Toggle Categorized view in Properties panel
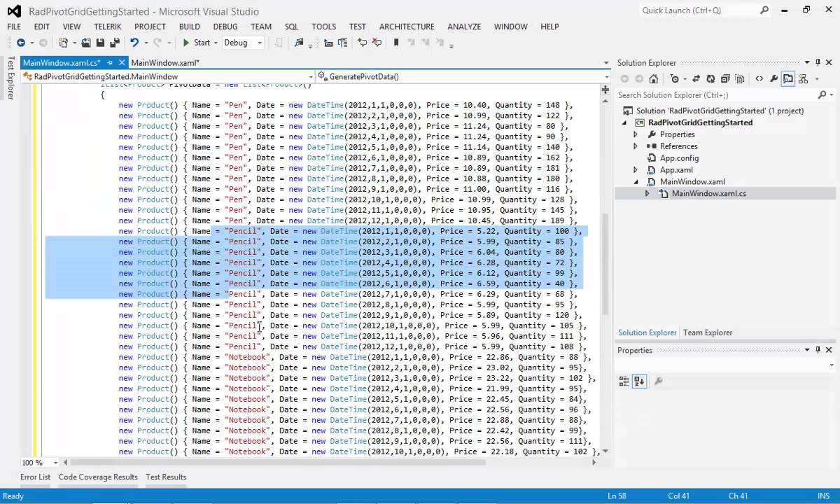The height and width of the screenshot is (504, 840). [x=624, y=381]
